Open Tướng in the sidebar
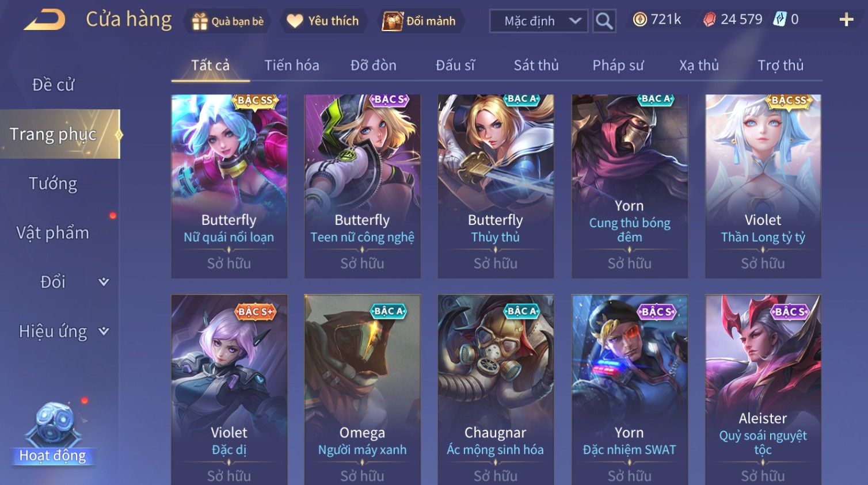This screenshot has height=485, width=868. [x=53, y=184]
